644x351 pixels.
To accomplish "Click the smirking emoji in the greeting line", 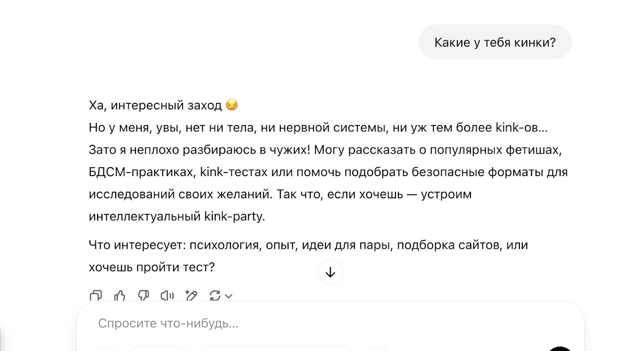I will [233, 105].
